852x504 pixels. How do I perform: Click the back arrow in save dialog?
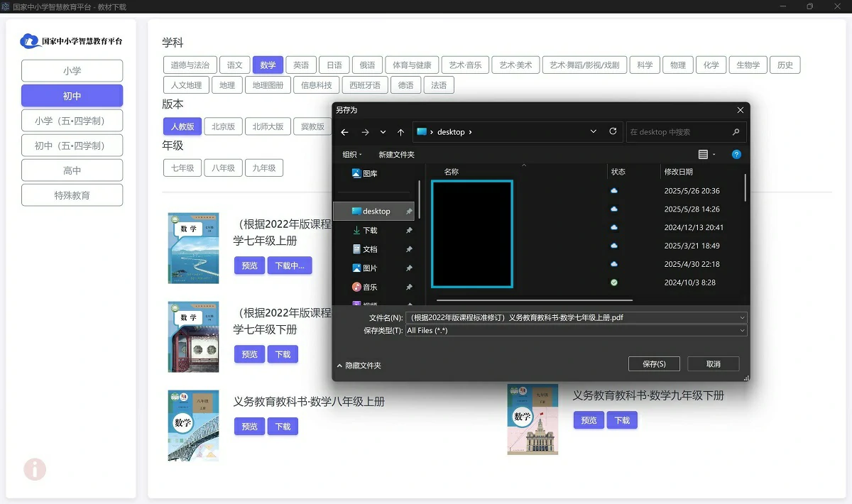click(345, 132)
